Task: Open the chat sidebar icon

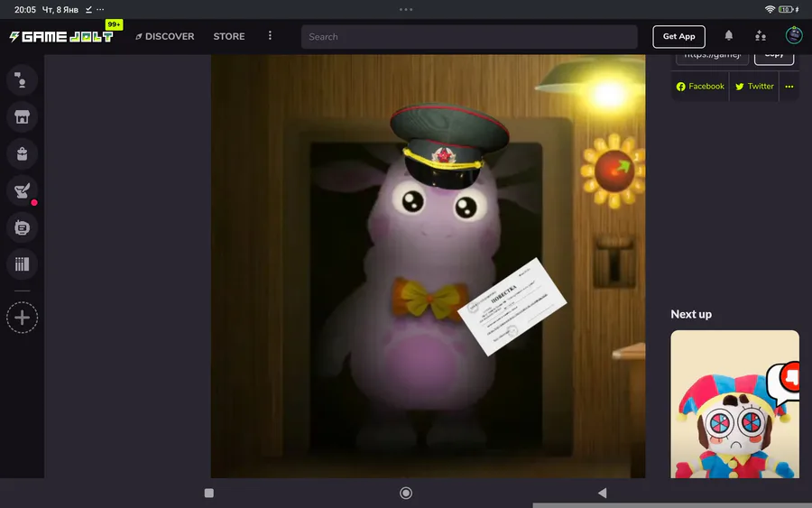Action: point(22,80)
